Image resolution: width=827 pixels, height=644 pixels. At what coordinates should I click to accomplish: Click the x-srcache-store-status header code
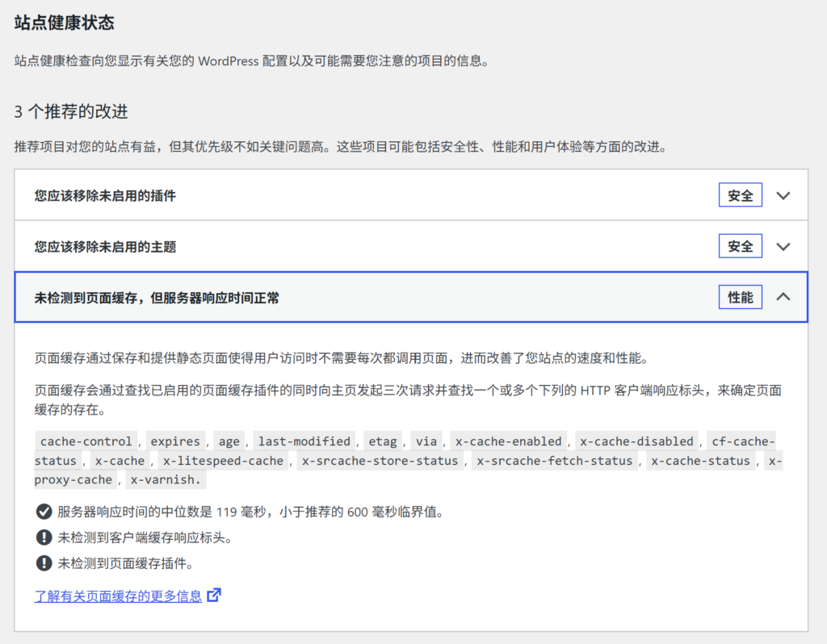coord(380,461)
